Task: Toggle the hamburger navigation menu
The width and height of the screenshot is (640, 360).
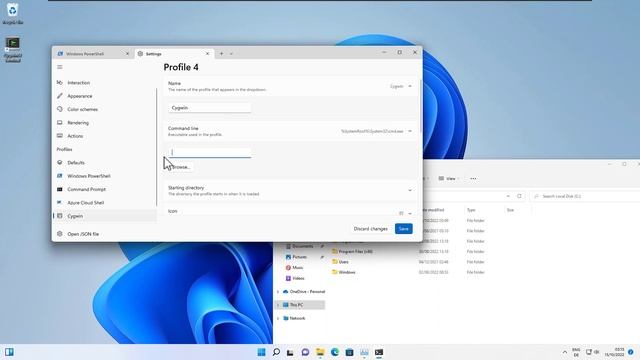Action: (60, 67)
